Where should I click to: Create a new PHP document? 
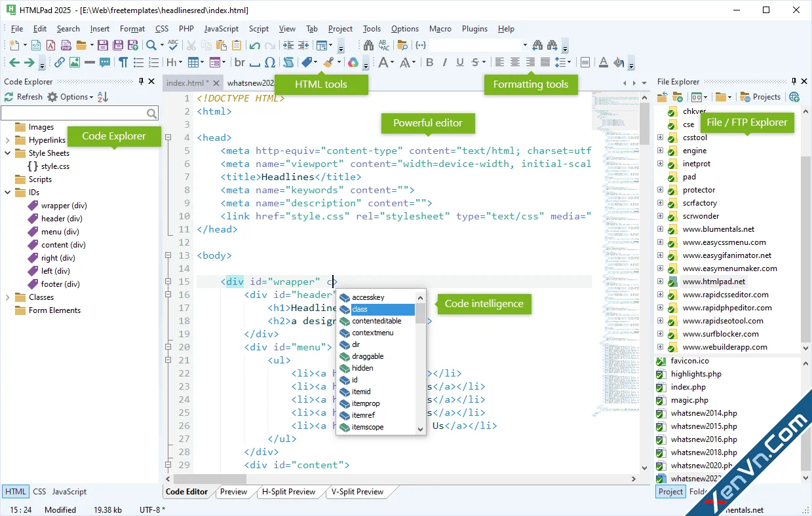pos(66,45)
